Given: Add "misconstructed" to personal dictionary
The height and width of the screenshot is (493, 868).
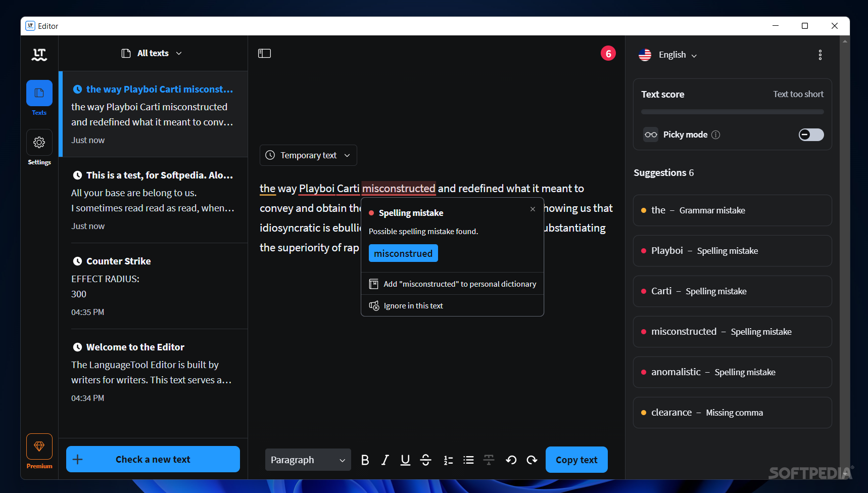Looking at the screenshot, I should 453,284.
